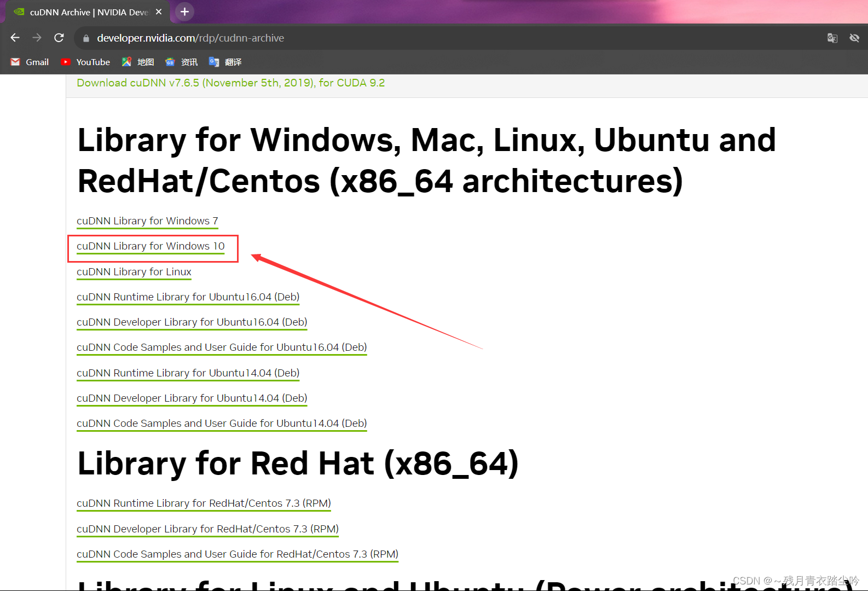The height and width of the screenshot is (591, 868).
Task: Open the YouTube bookmark
Action: (85, 62)
